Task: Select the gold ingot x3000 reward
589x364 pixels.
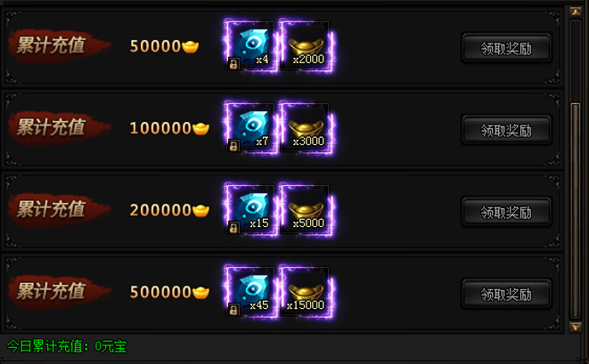Action: click(307, 127)
